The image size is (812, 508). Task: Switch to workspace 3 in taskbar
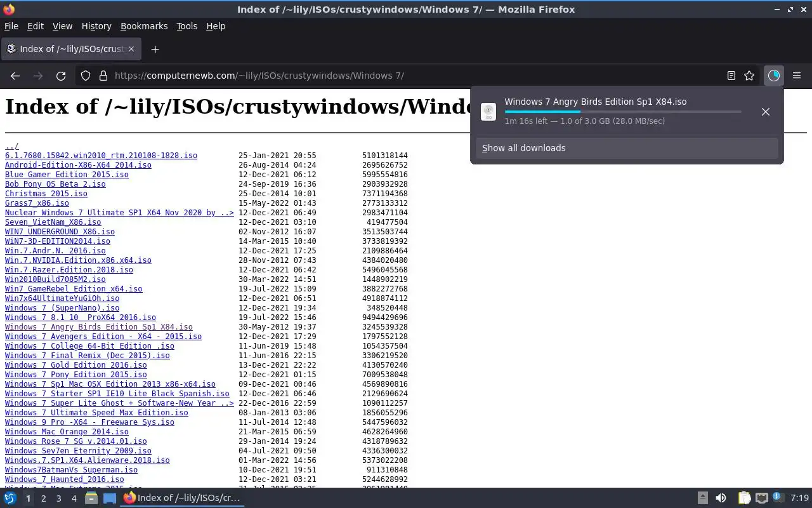click(58, 498)
